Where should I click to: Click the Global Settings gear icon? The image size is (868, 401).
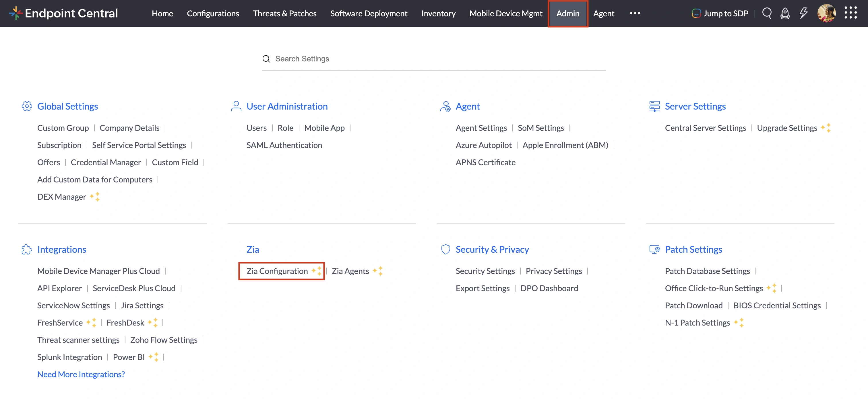[x=27, y=106]
